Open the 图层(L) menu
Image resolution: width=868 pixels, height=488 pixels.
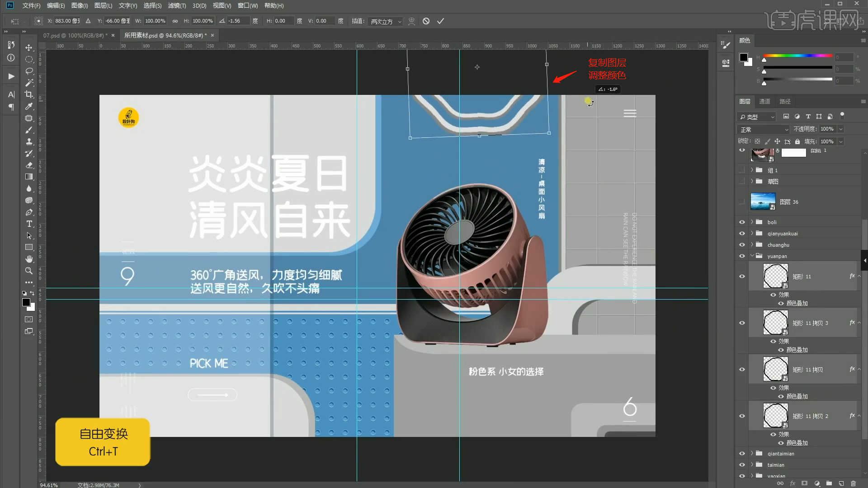click(x=103, y=5)
